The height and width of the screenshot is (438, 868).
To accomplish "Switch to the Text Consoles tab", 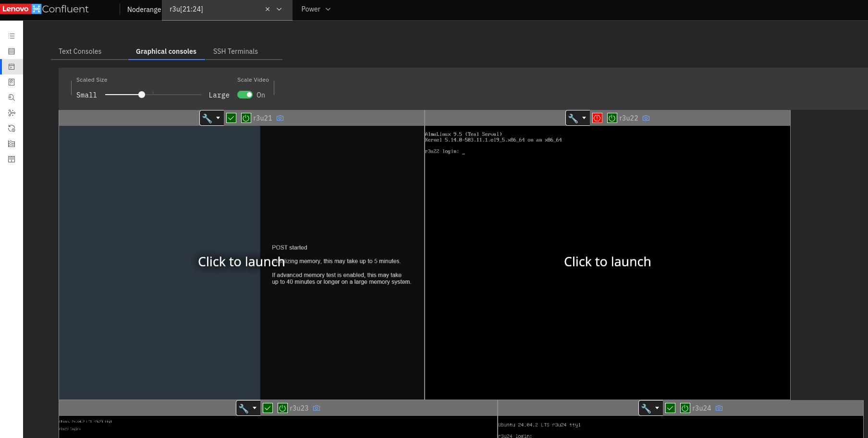I will tap(80, 51).
